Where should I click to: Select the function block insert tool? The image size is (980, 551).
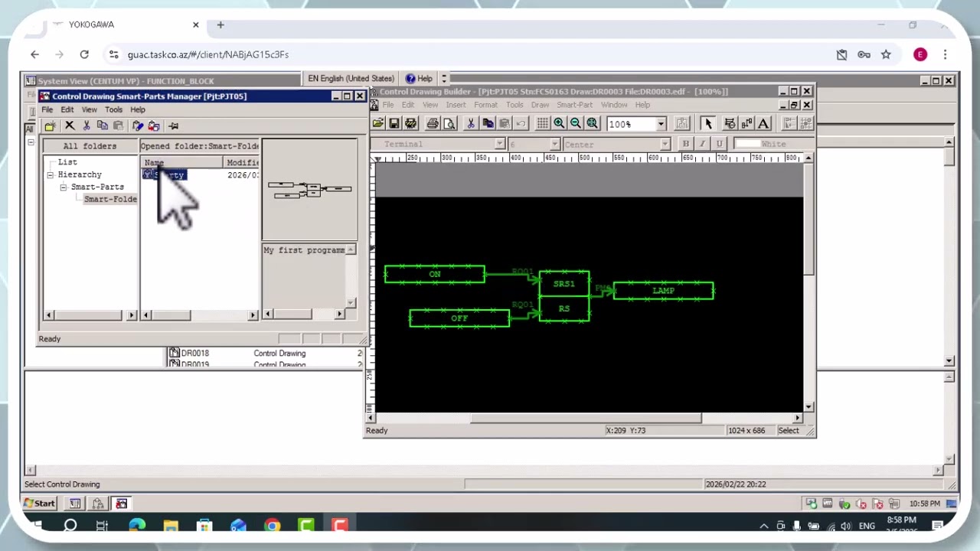click(x=730, y=123)
